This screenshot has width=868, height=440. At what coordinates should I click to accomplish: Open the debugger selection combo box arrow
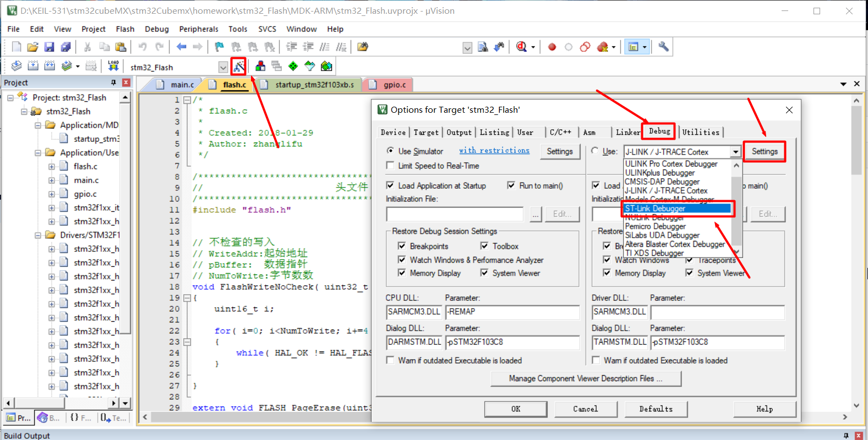tap(735, 152)
